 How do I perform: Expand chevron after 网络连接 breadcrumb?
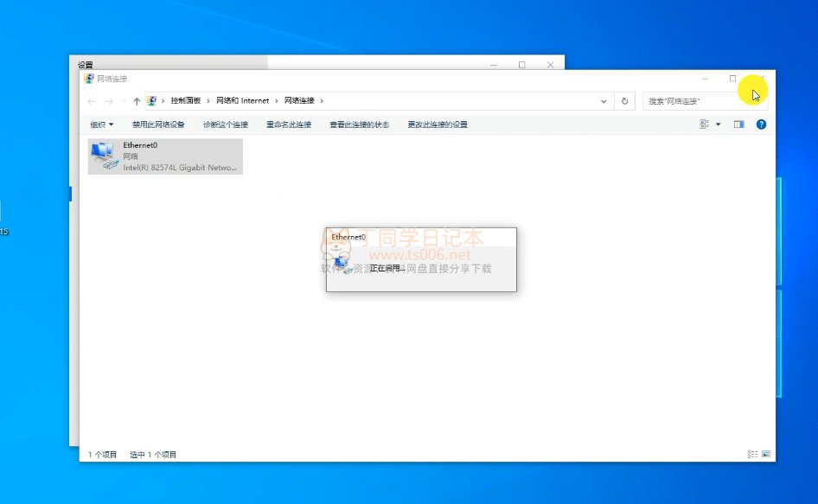pyautogui.click(x=322, y=100)
